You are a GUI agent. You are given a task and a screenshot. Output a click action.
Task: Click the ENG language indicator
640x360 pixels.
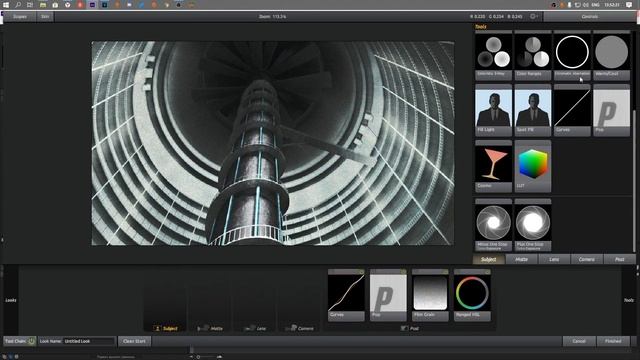(596, 5)
